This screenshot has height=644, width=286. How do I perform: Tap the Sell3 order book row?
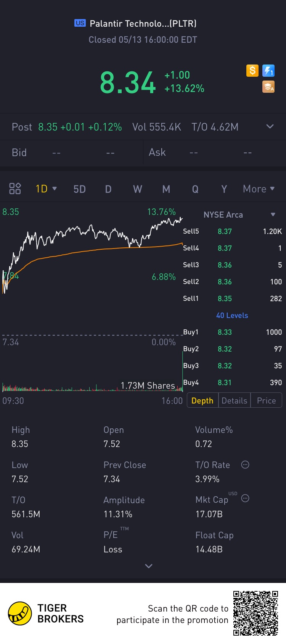[x=232, y=265]
